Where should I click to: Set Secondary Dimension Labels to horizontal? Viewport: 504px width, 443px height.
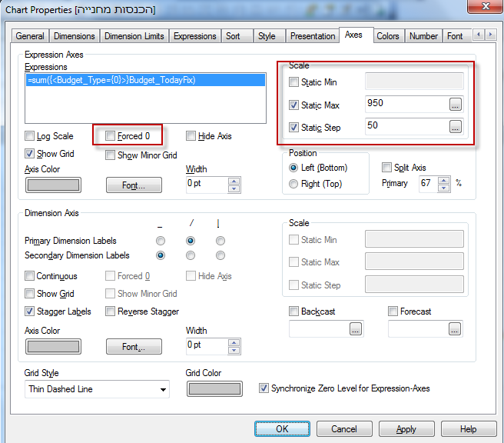click(161, 255)
